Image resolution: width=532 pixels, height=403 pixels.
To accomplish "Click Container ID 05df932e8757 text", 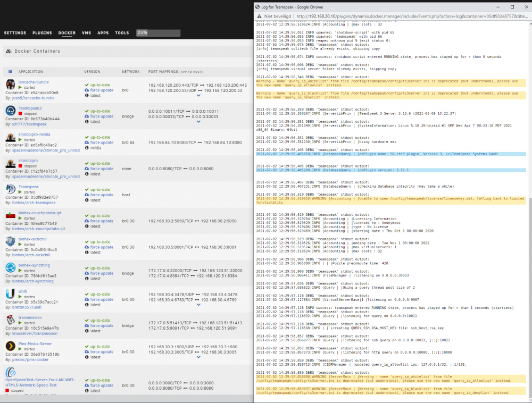I will tap(31, 197).
